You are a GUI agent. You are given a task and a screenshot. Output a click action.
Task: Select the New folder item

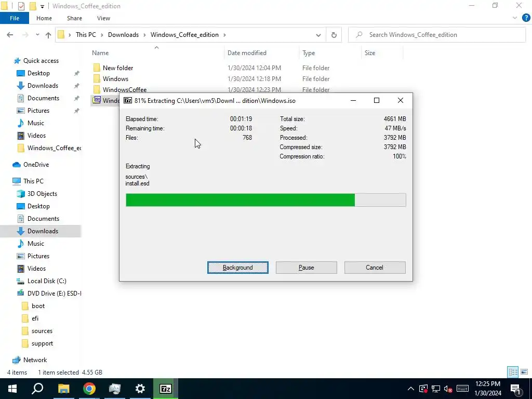(118, 68)
